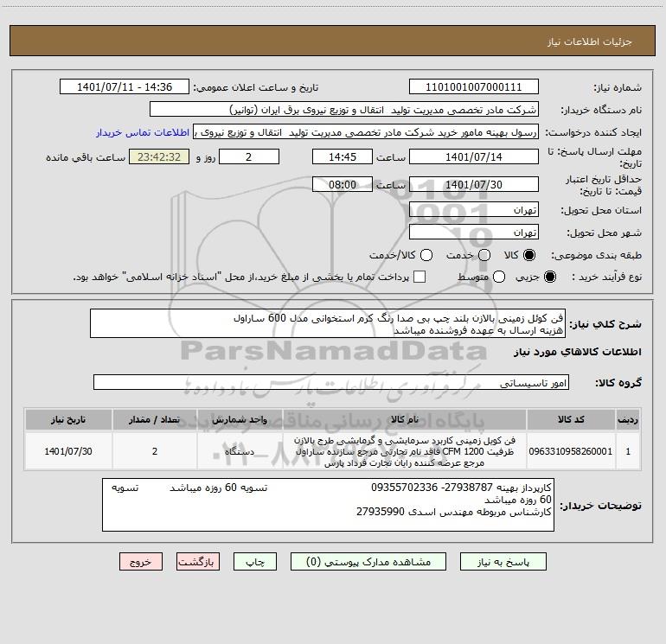
Task: Click the delivery province field تهران
Action: click(x=474, y=209)
